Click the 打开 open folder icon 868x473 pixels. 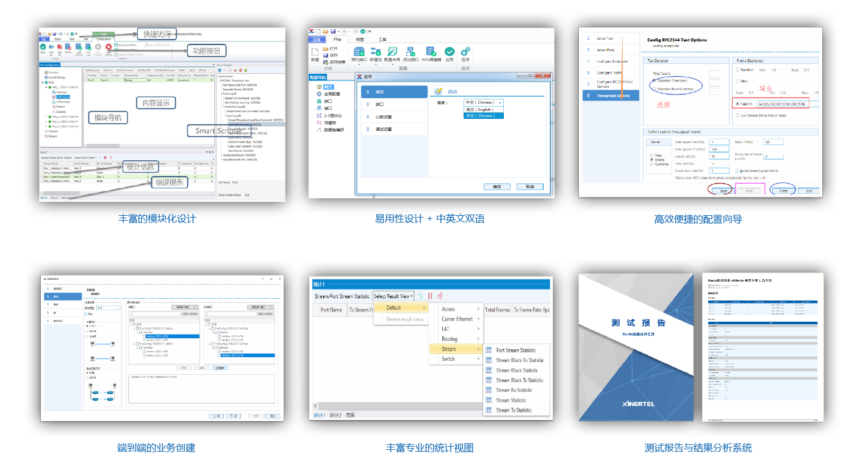pos(325,48)
